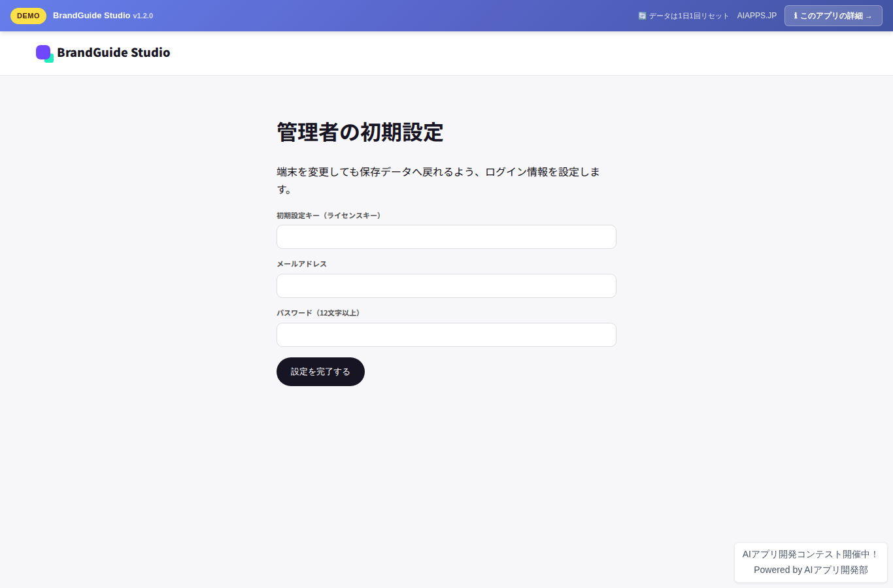Click the Powered by AIアプリ開発部 text

pos(811,570)
